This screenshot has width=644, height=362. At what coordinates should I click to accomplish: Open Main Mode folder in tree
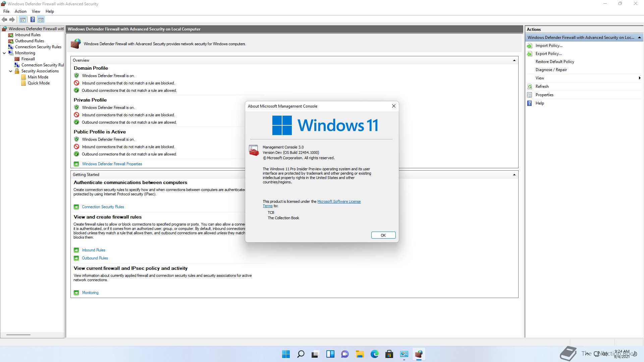click(x=38, y=77)
